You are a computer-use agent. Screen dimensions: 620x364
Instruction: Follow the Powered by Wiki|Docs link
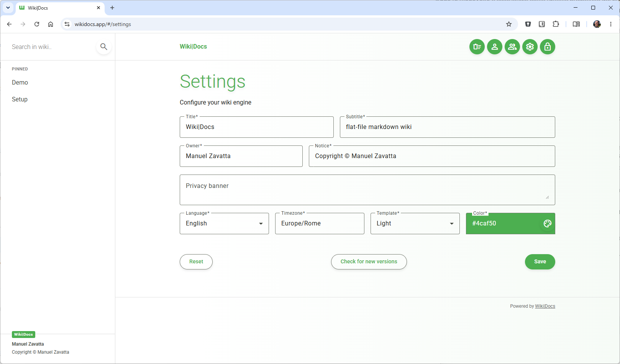545,306
